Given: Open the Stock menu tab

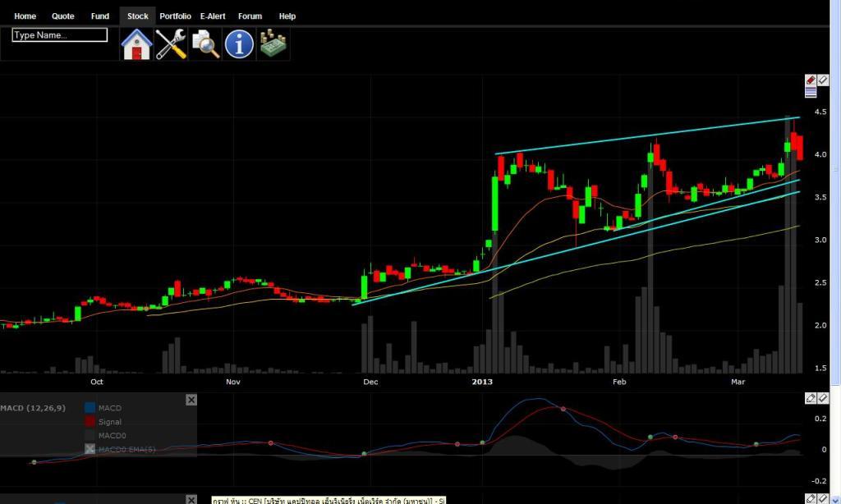Looking at the screenshot, I should [x=137, y=16].
